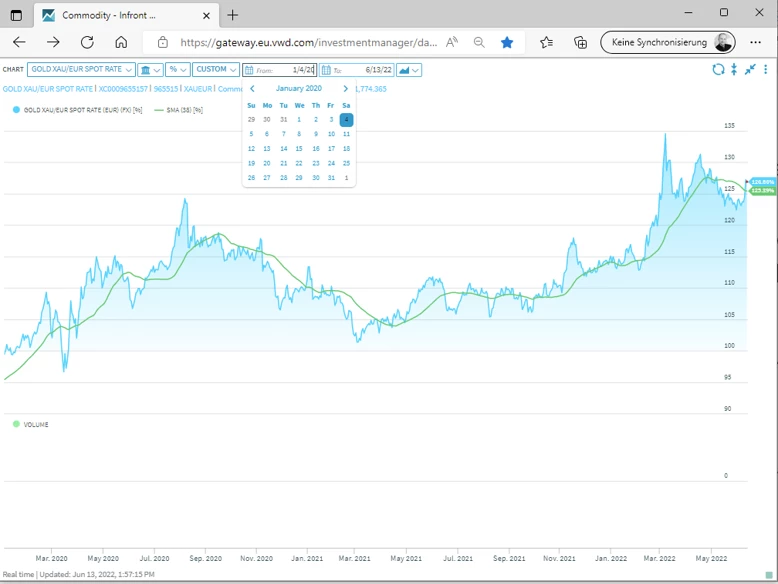Click the browser favorites star icon
778x584 pixels.
507,42
